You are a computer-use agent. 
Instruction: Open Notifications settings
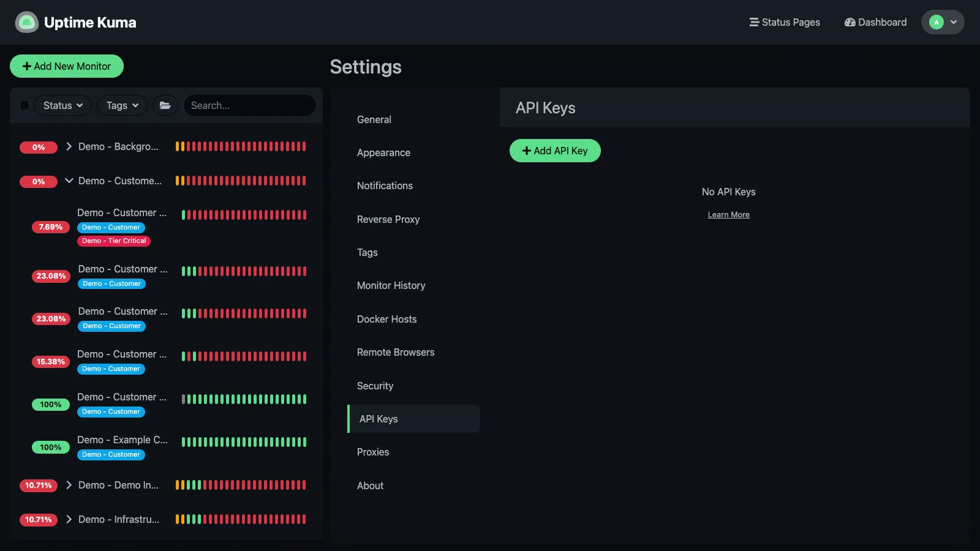(x=413, y=186)
